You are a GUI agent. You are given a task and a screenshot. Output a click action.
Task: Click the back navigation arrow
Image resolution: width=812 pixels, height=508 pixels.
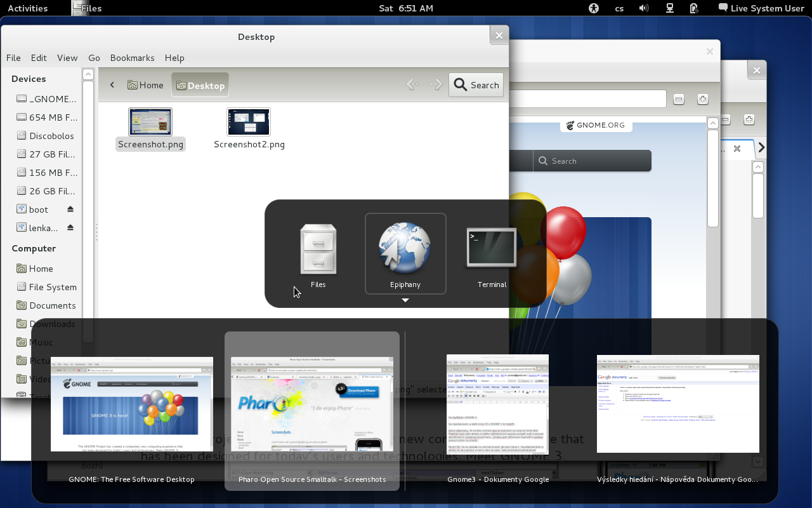point(412,84)
